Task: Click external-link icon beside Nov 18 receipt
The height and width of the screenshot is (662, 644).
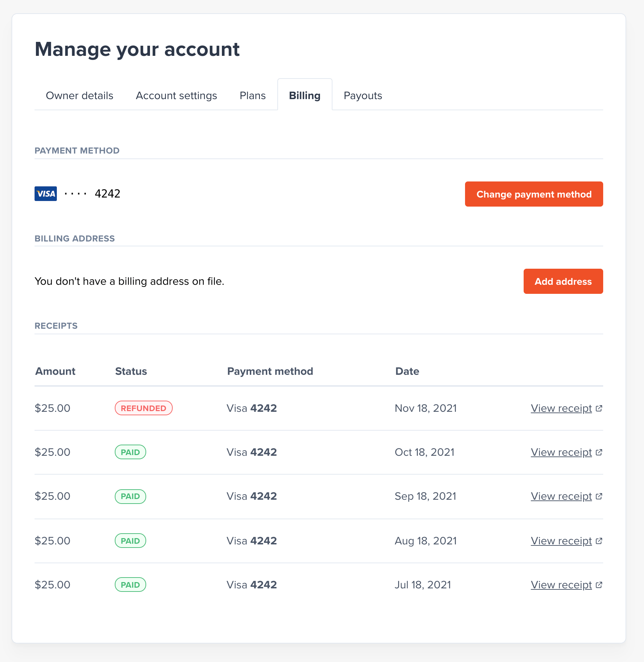Action: click(599, 408)
